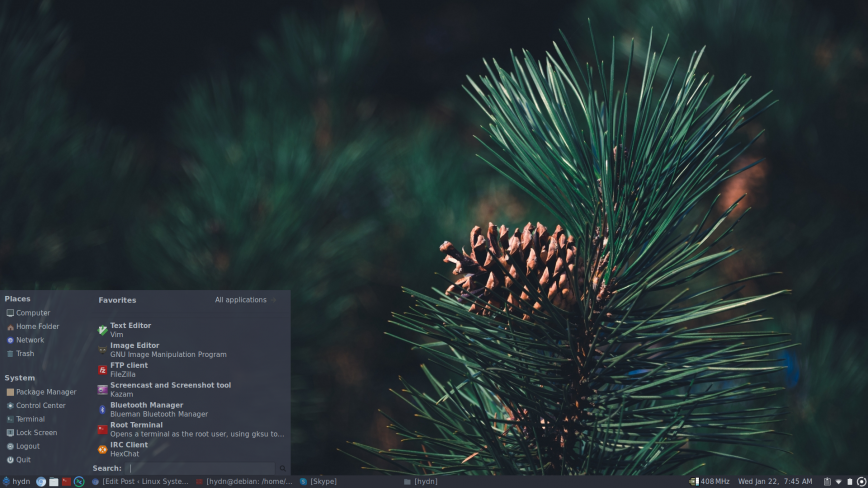Click Quit power icon

[x=10, y=459]
